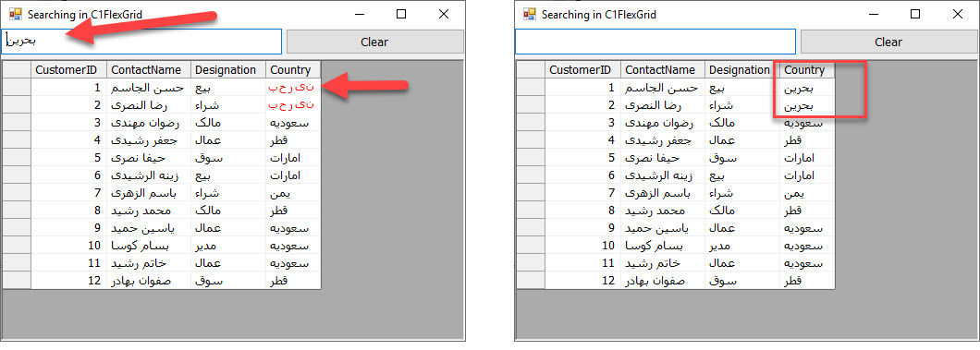Click the app icon in left window's title bar
Screen dimensions: 980x350
tap(15, 14)
